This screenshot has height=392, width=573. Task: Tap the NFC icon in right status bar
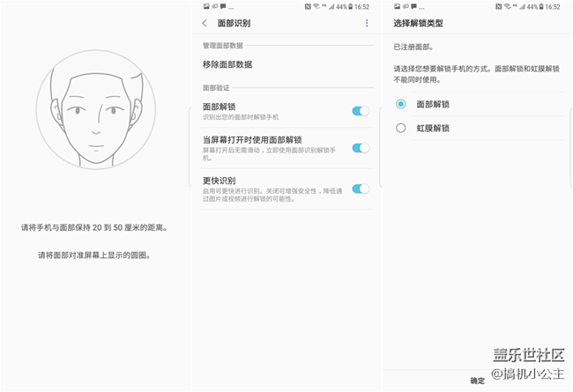(498, 6)
